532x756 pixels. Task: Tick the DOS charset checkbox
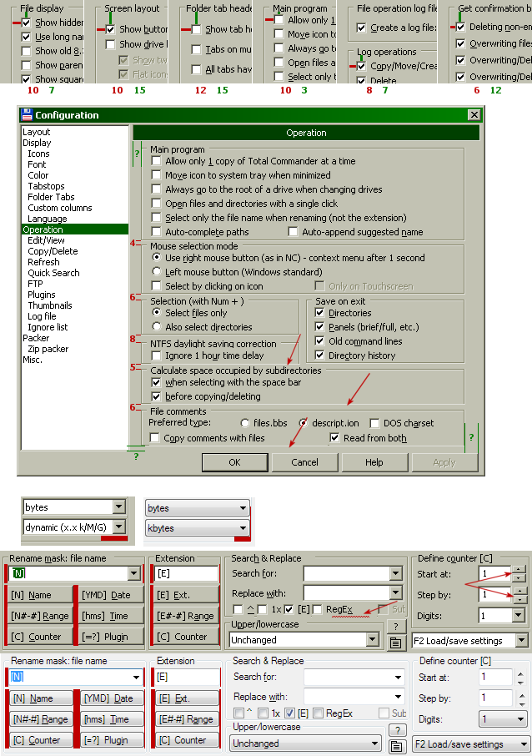pos(374,423)
